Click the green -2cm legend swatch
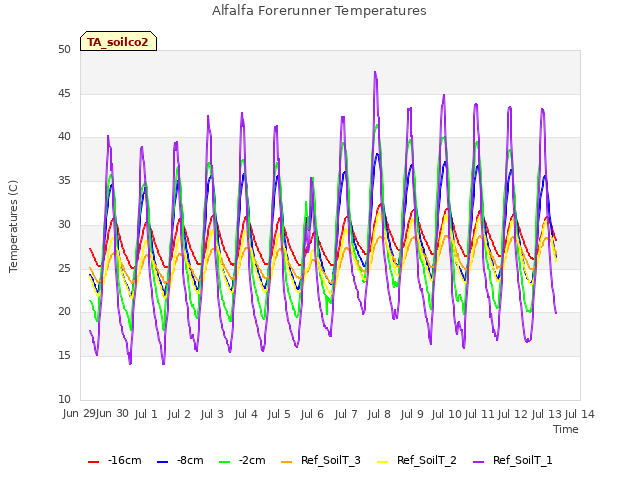 click(x=224, y=462)
